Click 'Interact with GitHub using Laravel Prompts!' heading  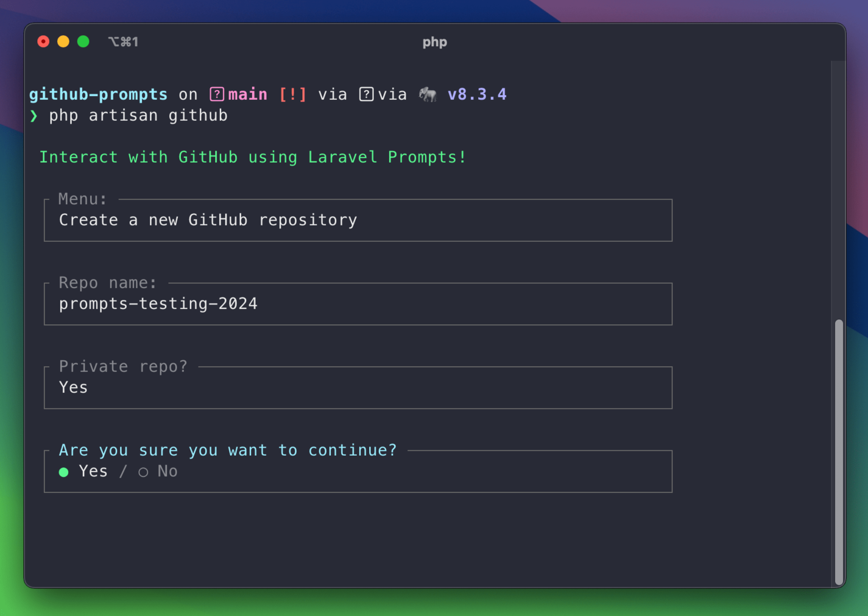click(253, 157)
